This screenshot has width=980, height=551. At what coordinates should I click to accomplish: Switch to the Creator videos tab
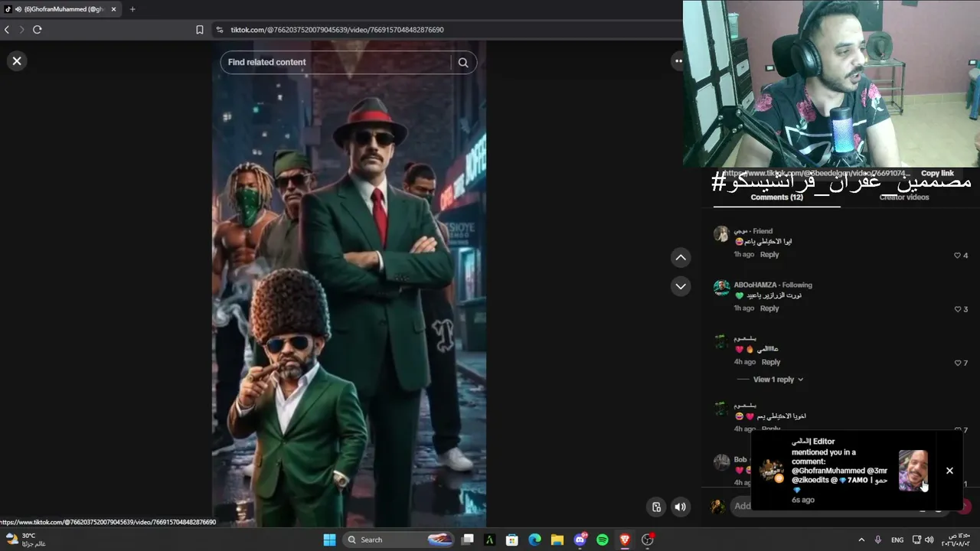904,197
